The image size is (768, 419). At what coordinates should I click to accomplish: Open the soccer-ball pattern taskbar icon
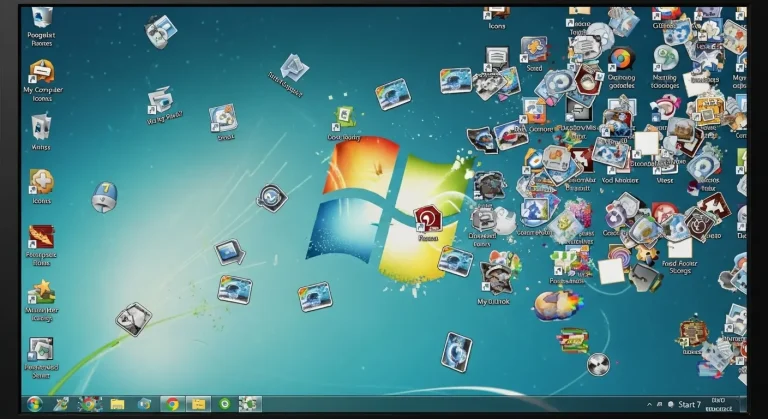pos(250,404)
